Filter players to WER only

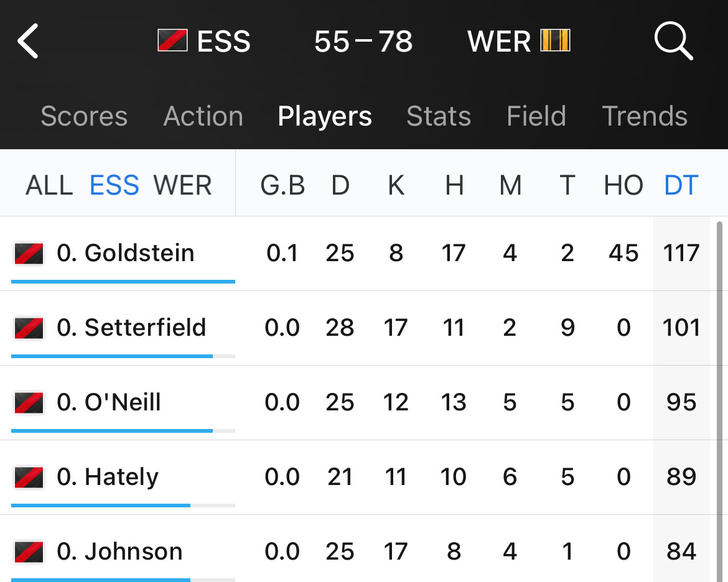click(182, 185)
